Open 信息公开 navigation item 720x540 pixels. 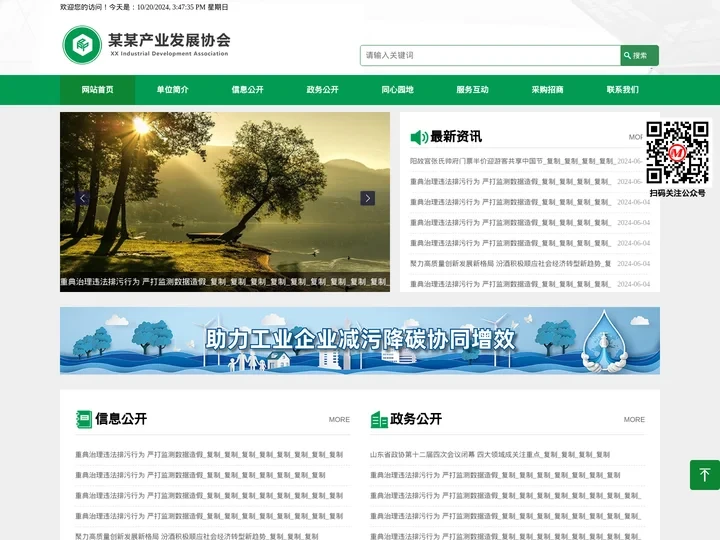click(x=248, y=90)
